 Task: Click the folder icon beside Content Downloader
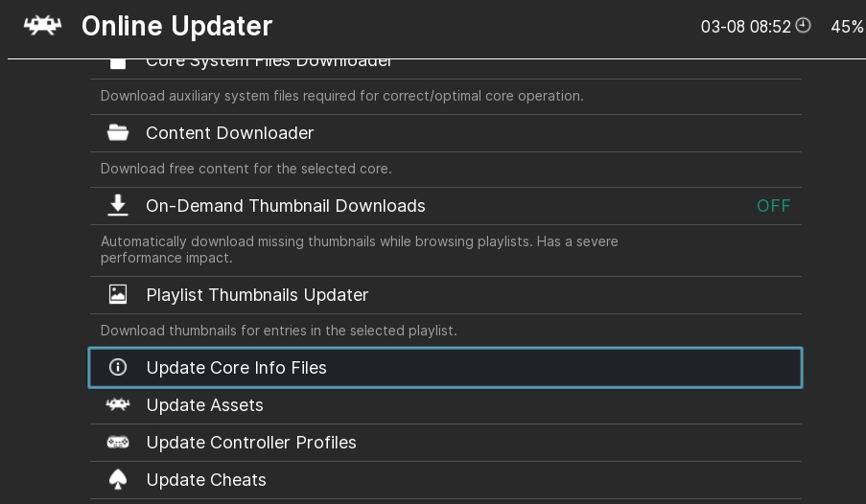click(x=118, y=133)
